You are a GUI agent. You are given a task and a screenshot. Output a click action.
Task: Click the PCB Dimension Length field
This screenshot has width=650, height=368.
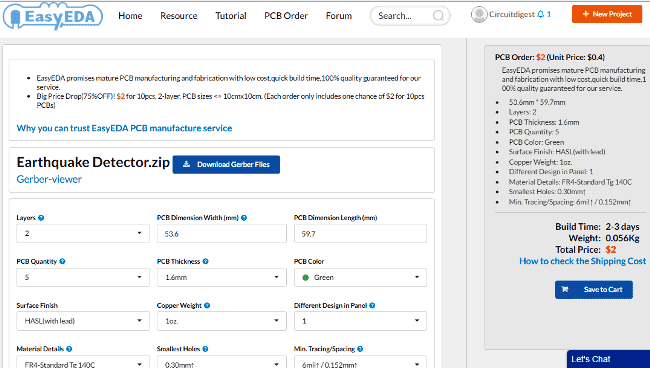coord(360,234)
